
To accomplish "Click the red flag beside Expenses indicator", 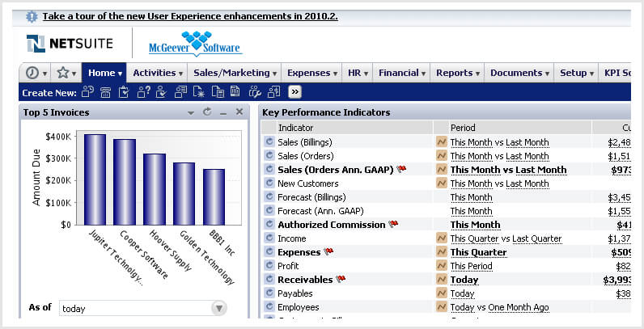I will 328,252.
